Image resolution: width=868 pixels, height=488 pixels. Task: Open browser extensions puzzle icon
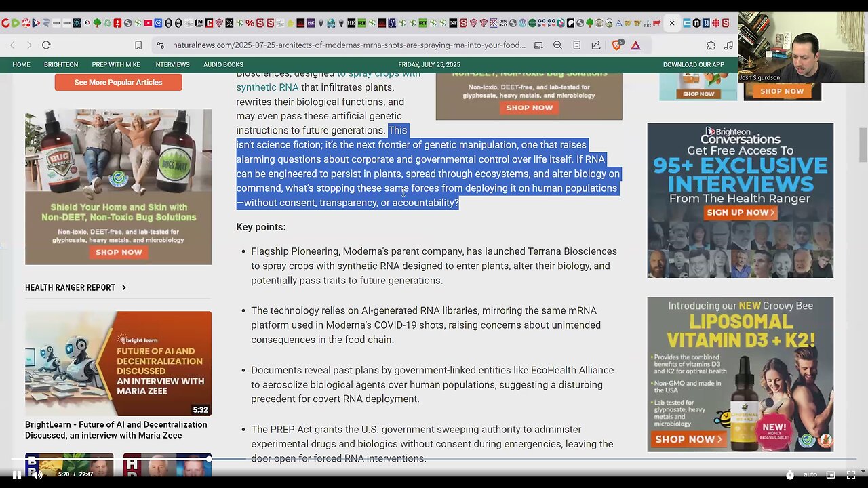pyautogui.click(x=711, y=45)
